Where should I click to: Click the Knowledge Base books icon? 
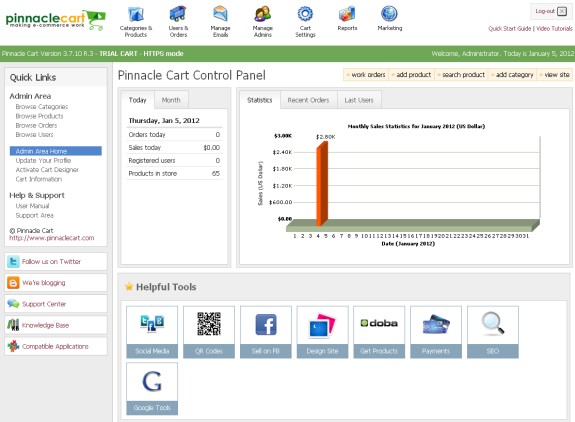(x=13, y=325)
